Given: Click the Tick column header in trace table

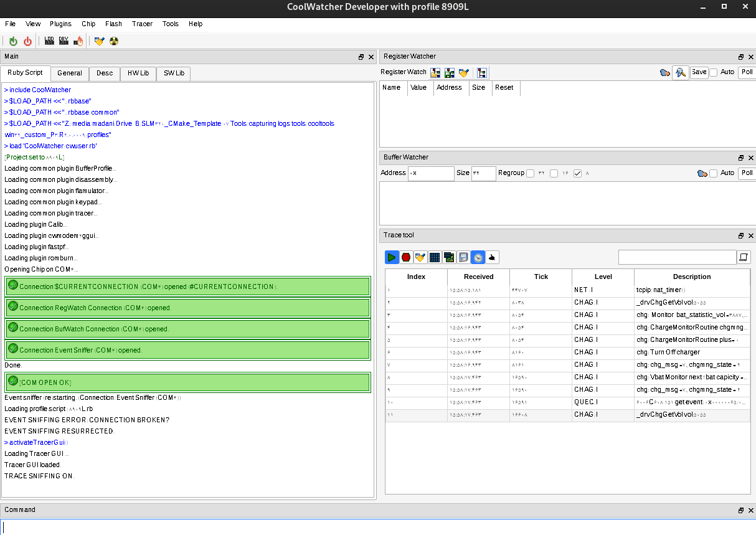Looking at the screenshot, I should [x=541, y=277].
